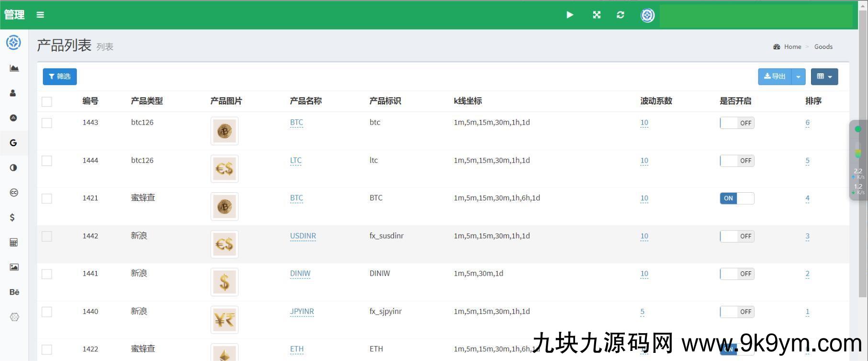Click the play icon in top bar
868x361 pixels.
tap(570, 15)
